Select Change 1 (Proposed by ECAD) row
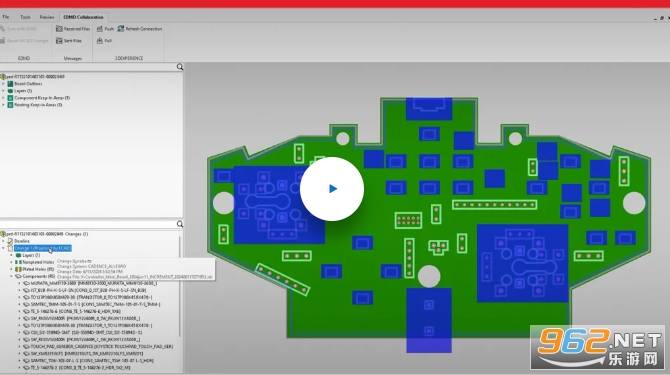The image size is (670, 375). pyautogui.click(x=43, y=248)
